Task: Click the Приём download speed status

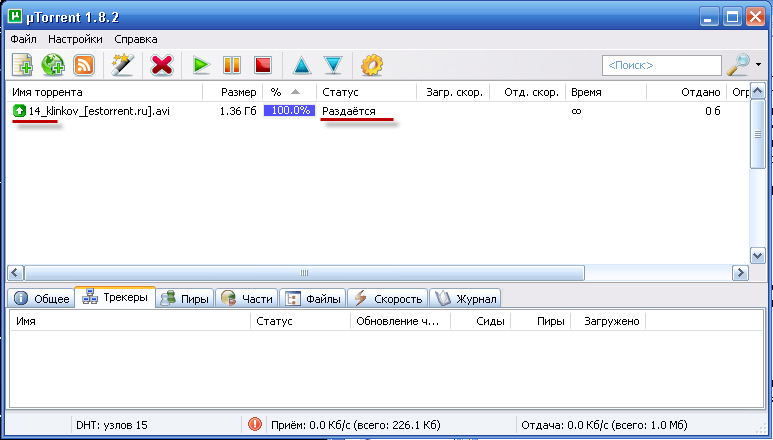Action: pos(355,425)
